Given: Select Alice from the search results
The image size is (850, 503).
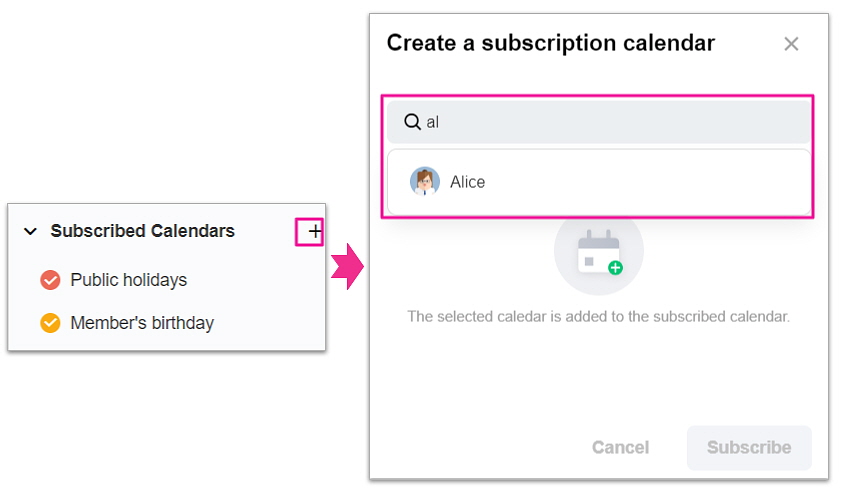Looking at the screenshot, I should [x=467, y=182].
